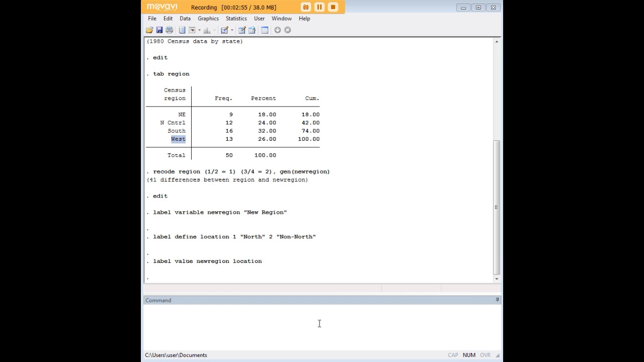
Task: Click the Print toolbar icon
Action: [x=169, y=30]
